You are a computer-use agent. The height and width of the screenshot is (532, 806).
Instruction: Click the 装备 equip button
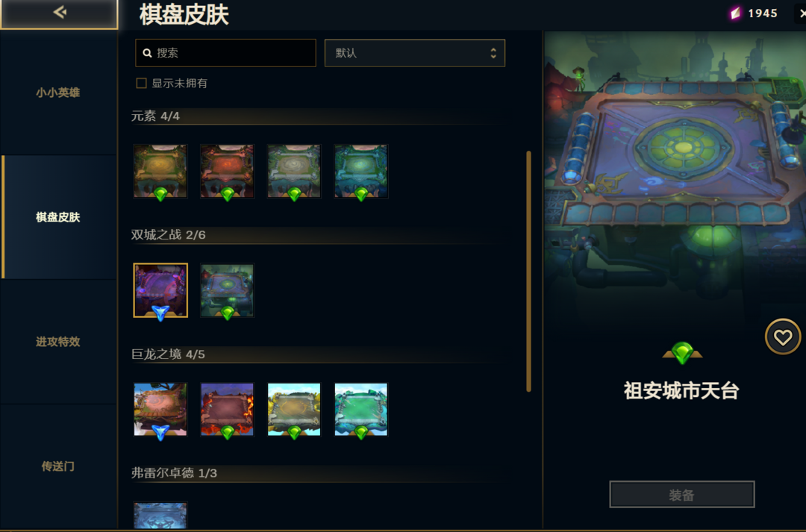(682, 495)
